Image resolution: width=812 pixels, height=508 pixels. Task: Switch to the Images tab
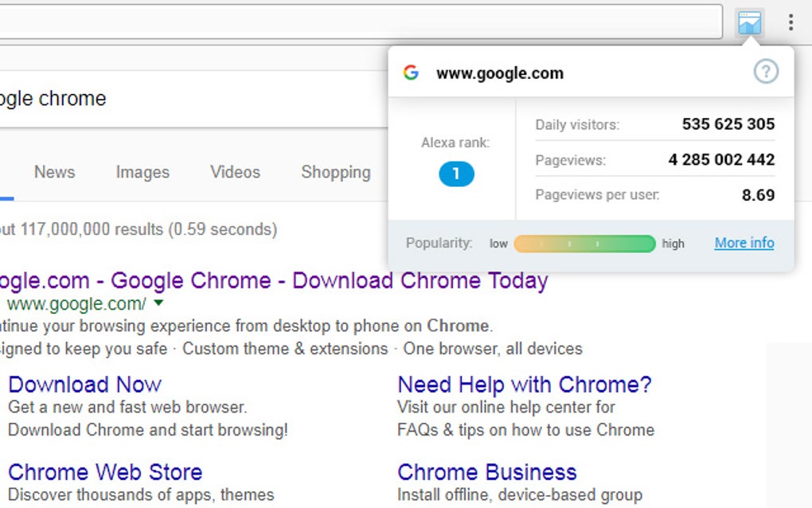click(142, 172)
